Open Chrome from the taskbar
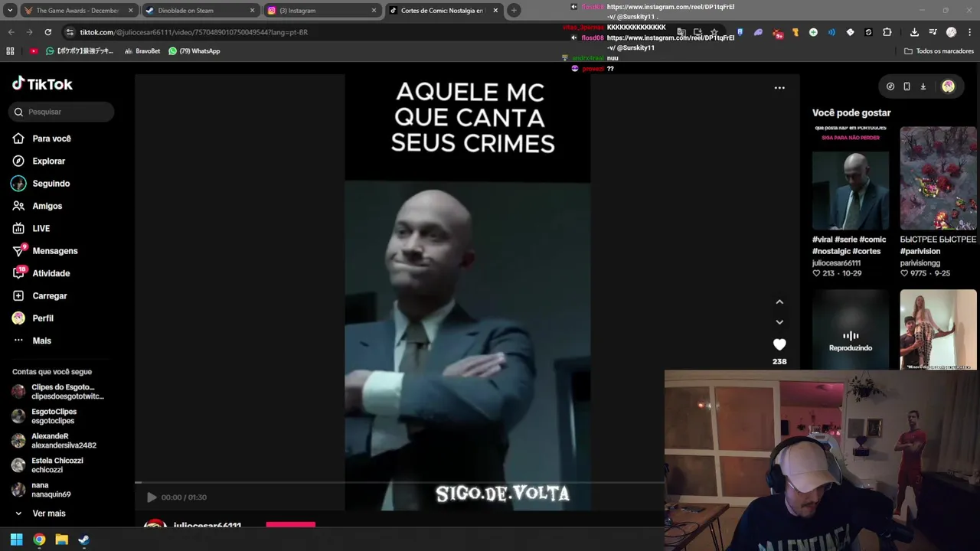Viewport: 980px width, 551px height. pos(39,540)
